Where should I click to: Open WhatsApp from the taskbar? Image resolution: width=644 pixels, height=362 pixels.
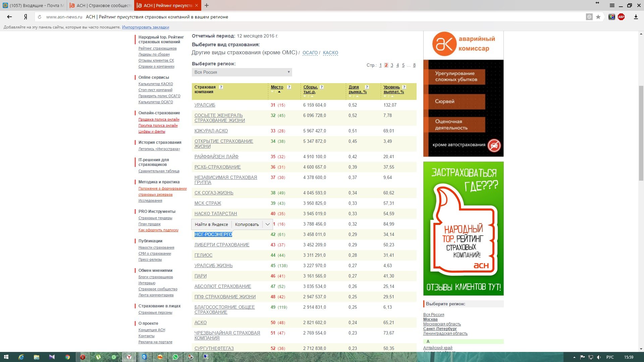pyautogui.click(x=175, y=357)
